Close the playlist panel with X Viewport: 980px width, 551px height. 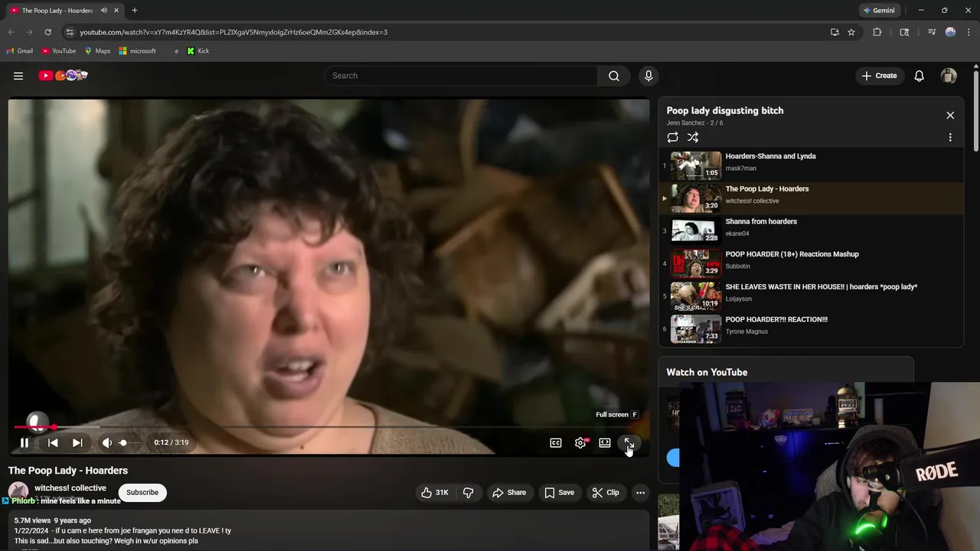(x=950, y=116)
